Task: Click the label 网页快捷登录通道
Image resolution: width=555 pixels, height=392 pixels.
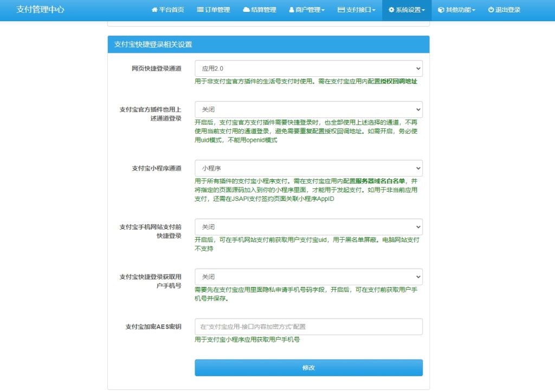Action: click(157, 69)
